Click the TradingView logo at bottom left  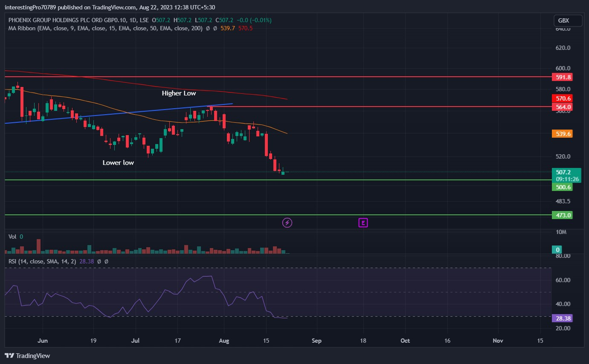(27, 355)
